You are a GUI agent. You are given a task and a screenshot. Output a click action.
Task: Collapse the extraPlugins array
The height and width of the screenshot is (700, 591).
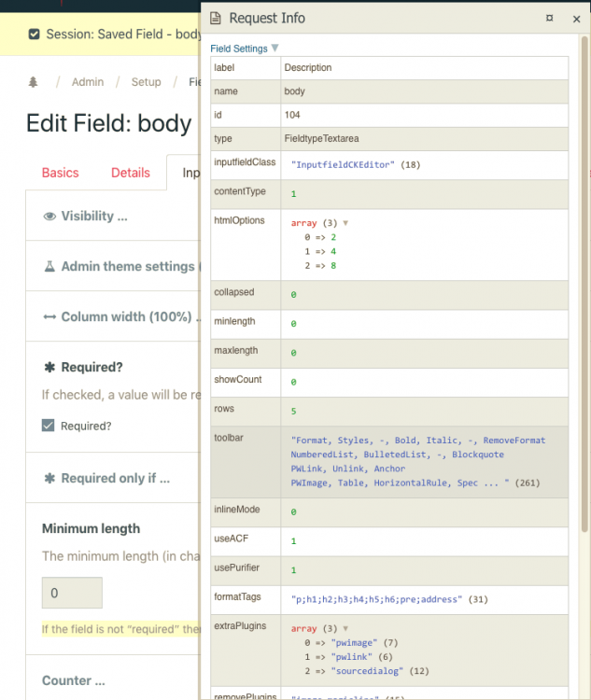(x=345, y=629)
